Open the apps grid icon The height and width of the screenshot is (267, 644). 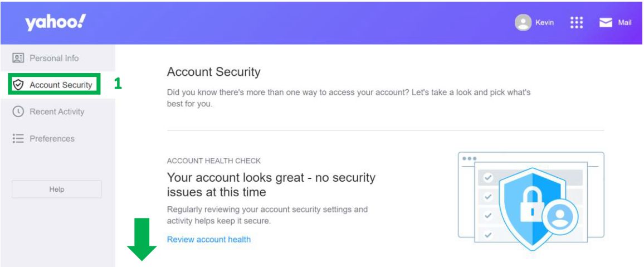pos(577,23)
